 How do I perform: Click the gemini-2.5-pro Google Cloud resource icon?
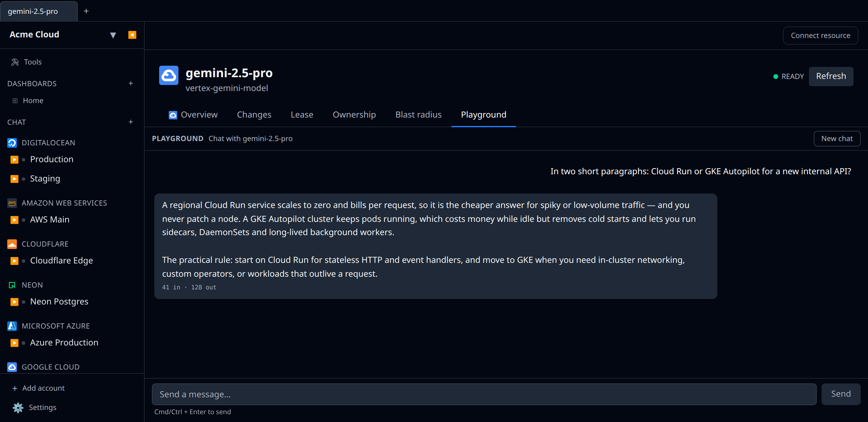[x=168, y=75]
